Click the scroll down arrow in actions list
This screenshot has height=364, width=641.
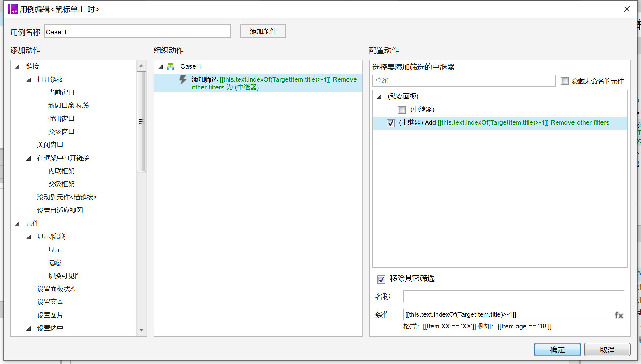pyautogui.click(x=141, y=330)
